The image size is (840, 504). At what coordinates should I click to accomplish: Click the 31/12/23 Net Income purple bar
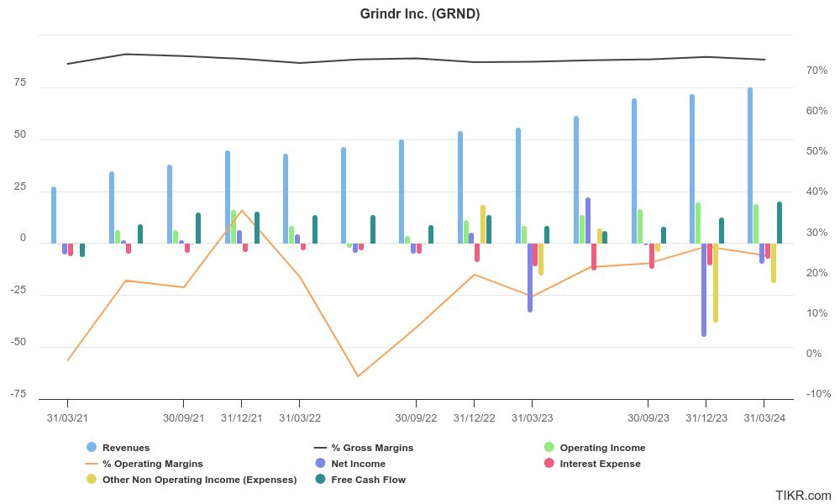coord(704,290)
